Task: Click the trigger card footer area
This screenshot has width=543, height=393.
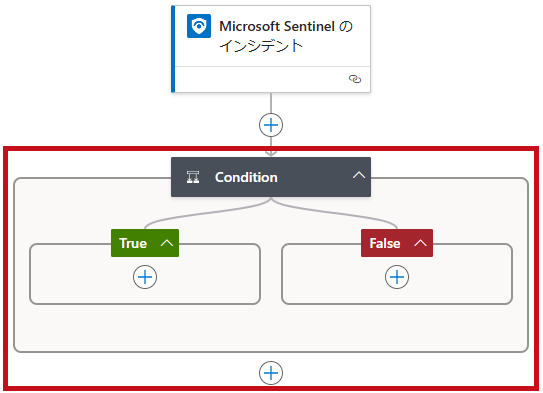Action: 263,79
